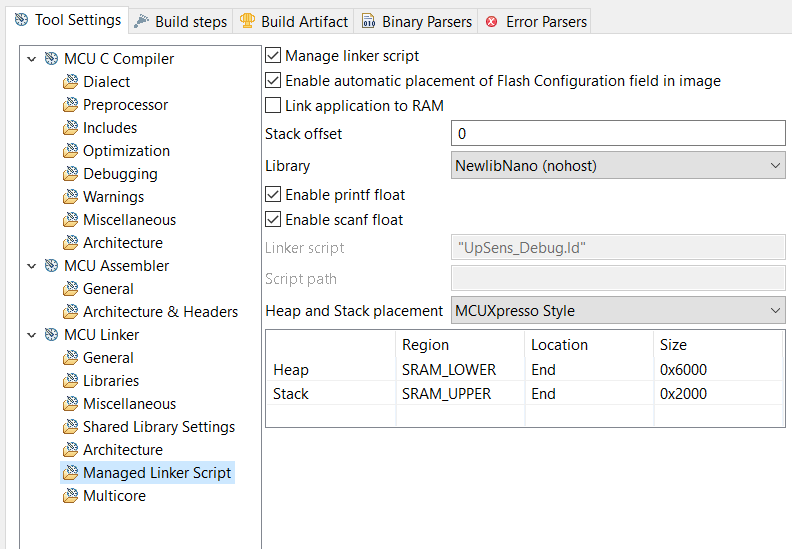Click the Optimization option icon

tap(70, 151)
